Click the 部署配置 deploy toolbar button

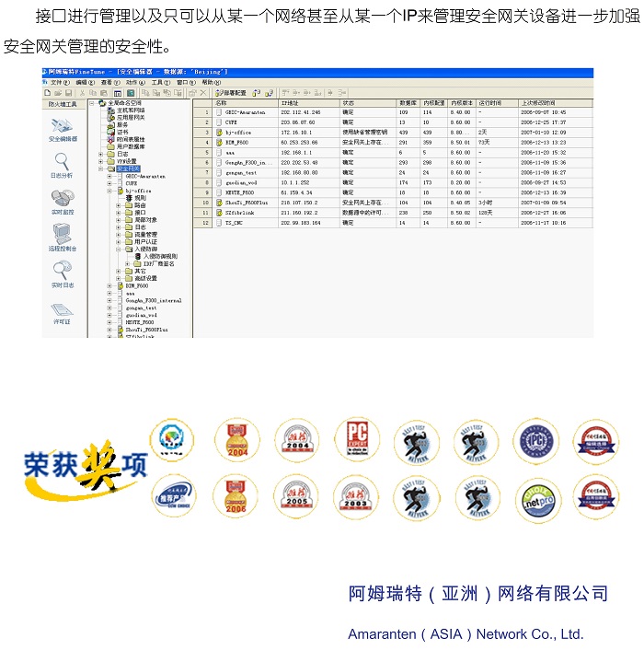pyautogui.click(x=231, y=93)
